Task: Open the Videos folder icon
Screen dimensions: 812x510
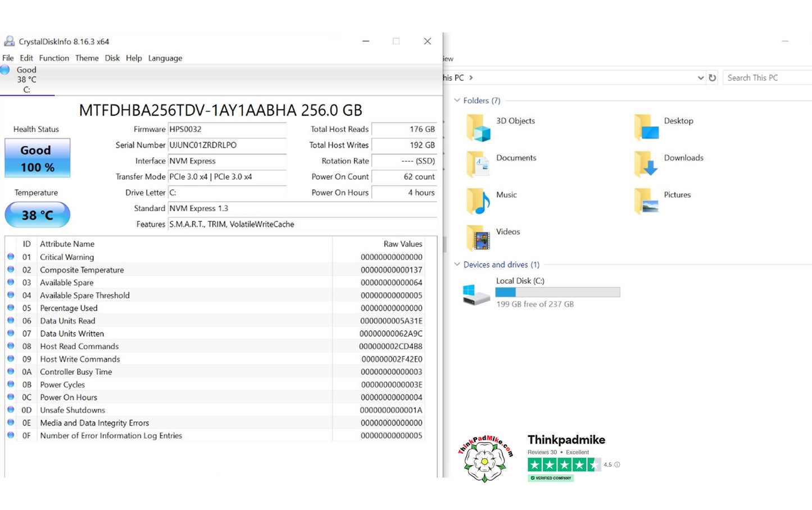Action: coord(478,238)
